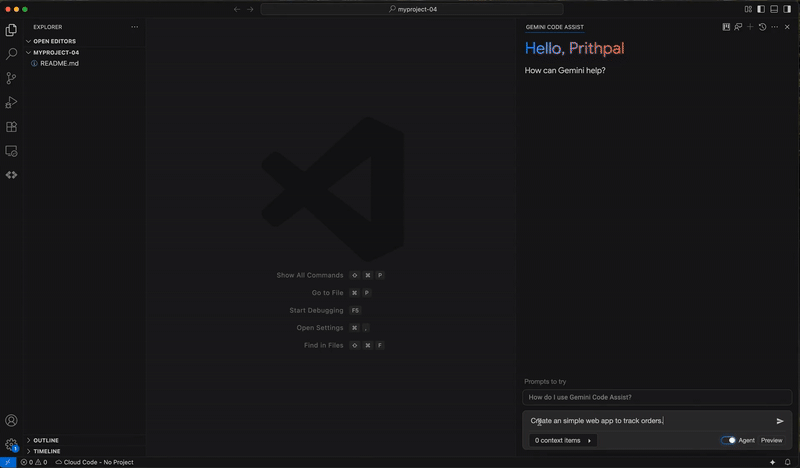Expand the 0 context items dropdown
Image resolution: width=800 pixels, height=468 pixels.
point(562,440)
